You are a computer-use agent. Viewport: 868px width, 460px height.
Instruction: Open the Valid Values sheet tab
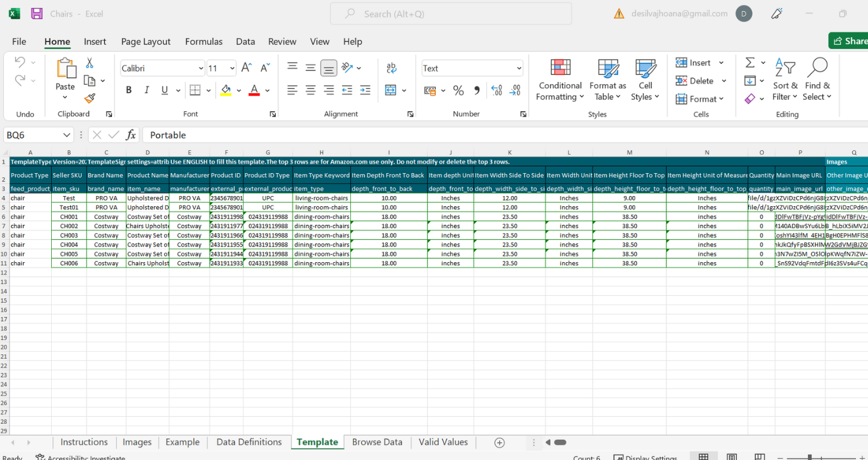tap(443, 442)
